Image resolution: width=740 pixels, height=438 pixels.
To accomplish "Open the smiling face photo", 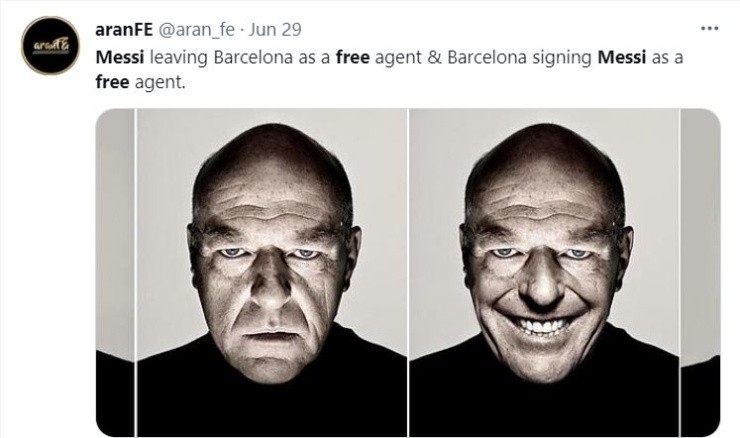I will point(543,272).
